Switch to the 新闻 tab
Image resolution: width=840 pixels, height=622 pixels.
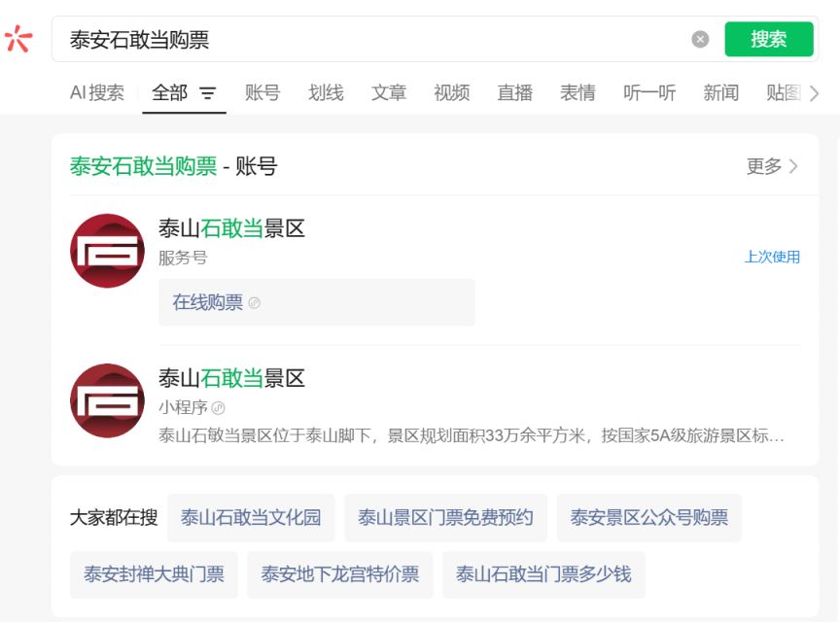[x=721, y=92]
